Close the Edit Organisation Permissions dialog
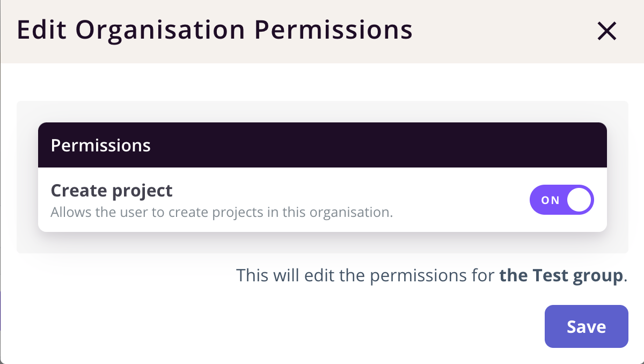The width and height of the screenshot is (644, 364). click(607, 32)
